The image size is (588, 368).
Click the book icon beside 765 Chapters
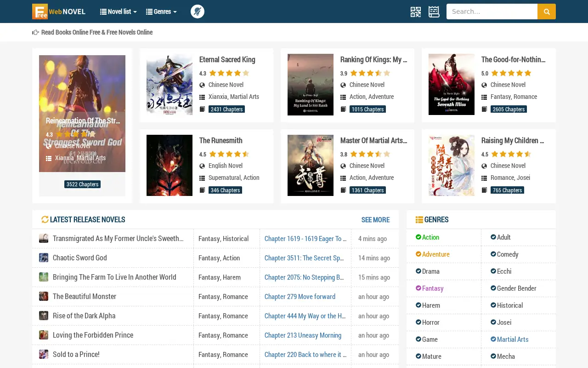pyautogui.click(x=484, y=190)
